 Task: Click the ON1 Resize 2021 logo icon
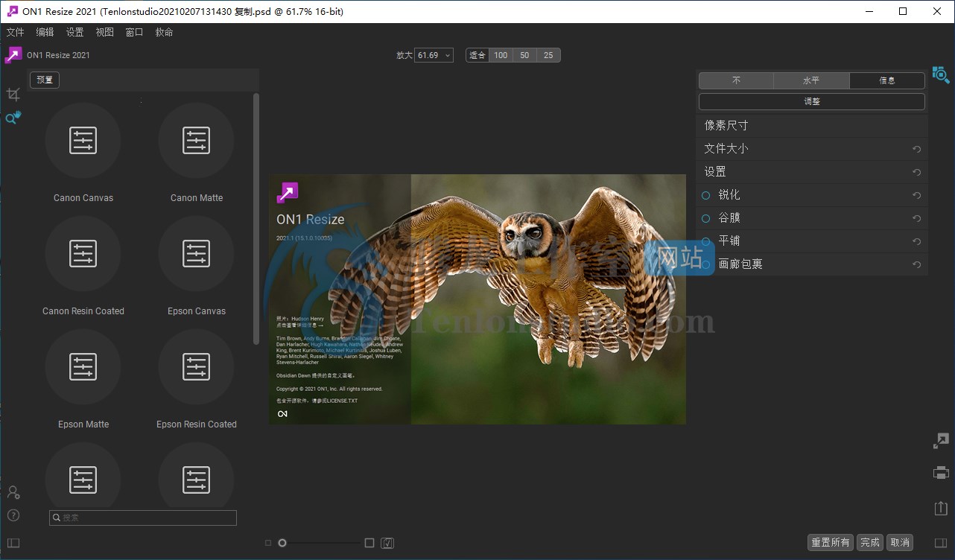pos(13,55)
